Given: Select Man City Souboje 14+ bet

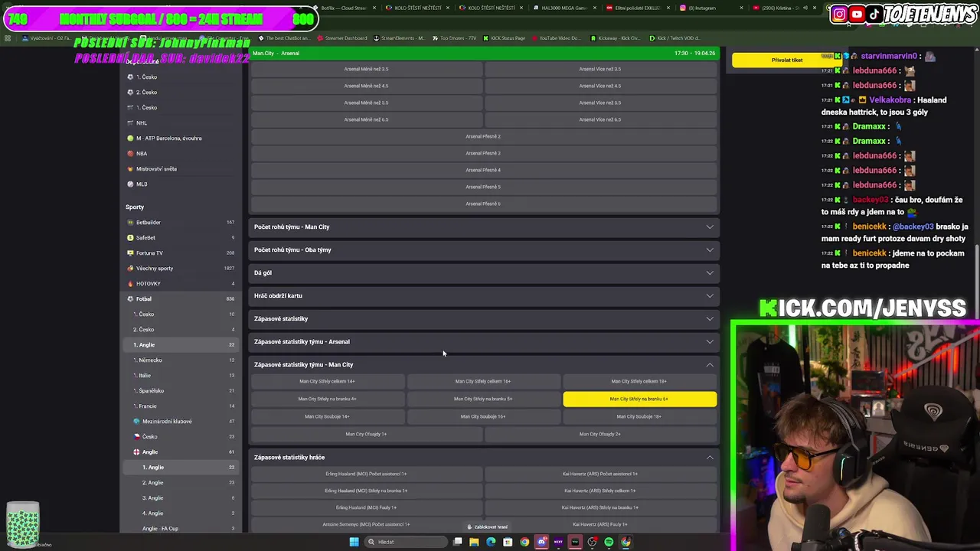Looking at the screenshot, I should (x=327, y=416).
